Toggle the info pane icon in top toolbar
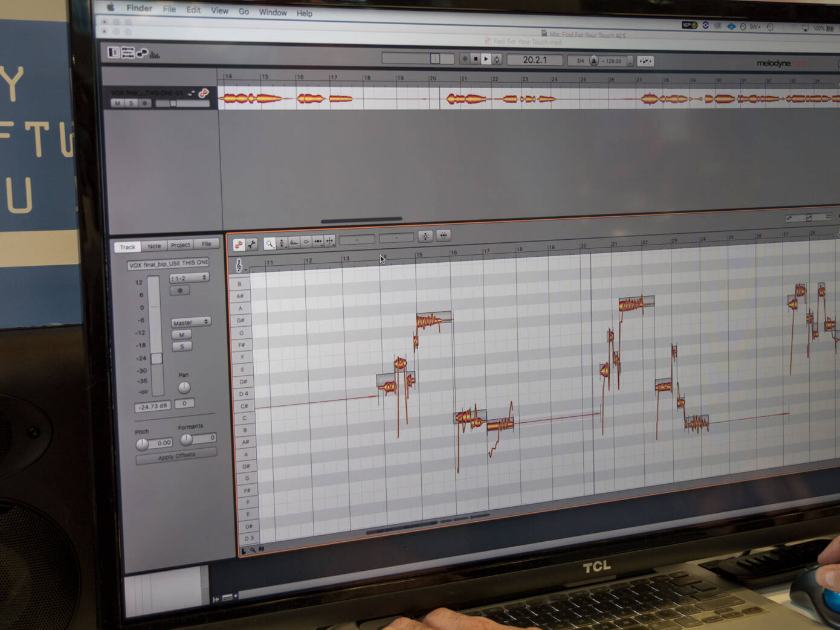The width and height of the screenshot is (840, 630). (113, 53)
